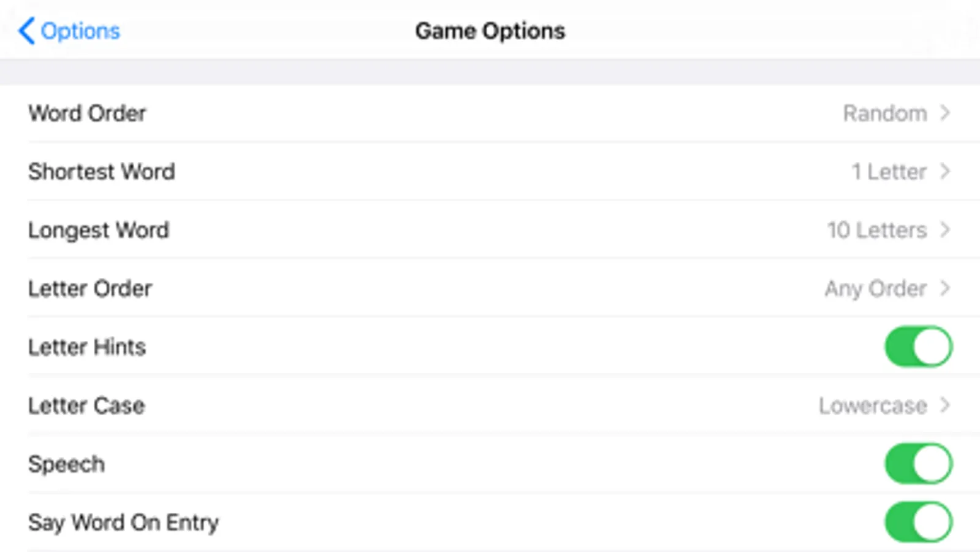Turn off the Speech switch

click(x=918, y=464)
